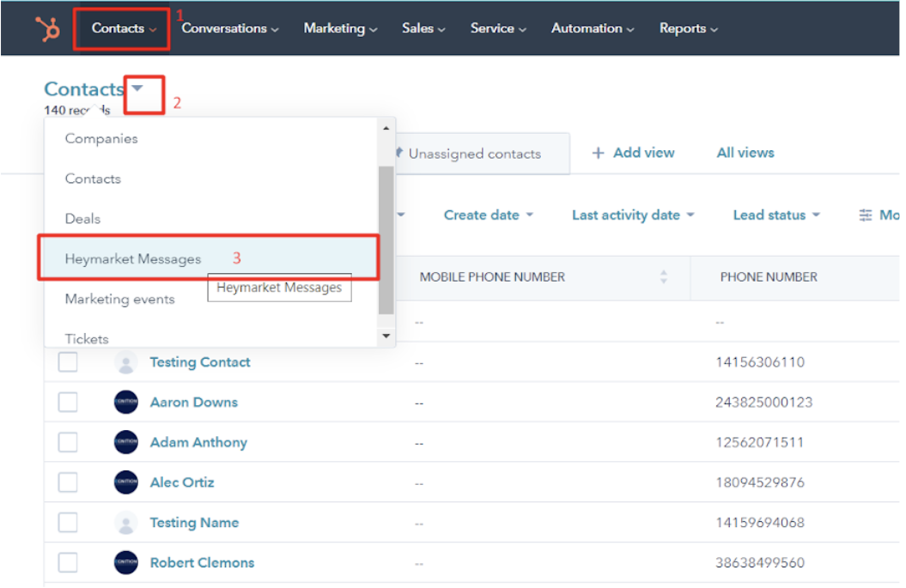Open the Sales navigation menu
The width and height of the screenshot is (906, 588).
[x=423, y=28]
